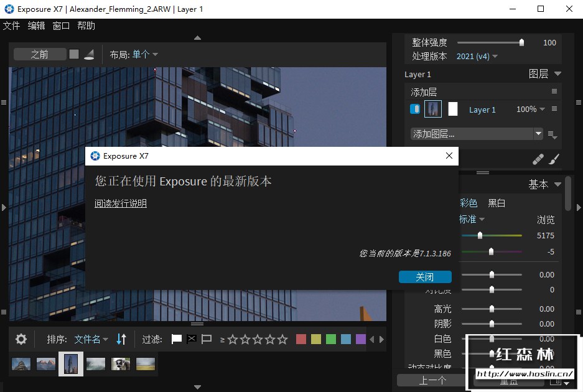Select the Layer 1 image thumbnail
The width and height of the screenshot is (583, 392).
click(433, 109)
